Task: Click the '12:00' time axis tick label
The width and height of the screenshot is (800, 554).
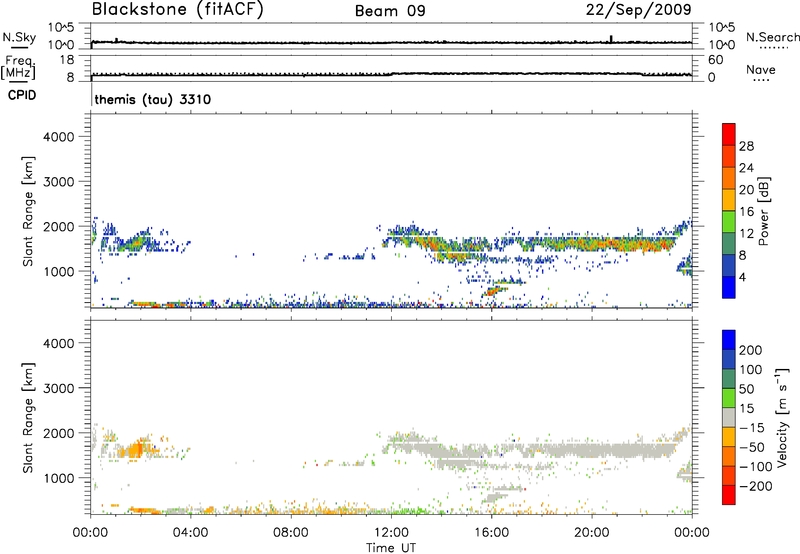Action: 391,533
